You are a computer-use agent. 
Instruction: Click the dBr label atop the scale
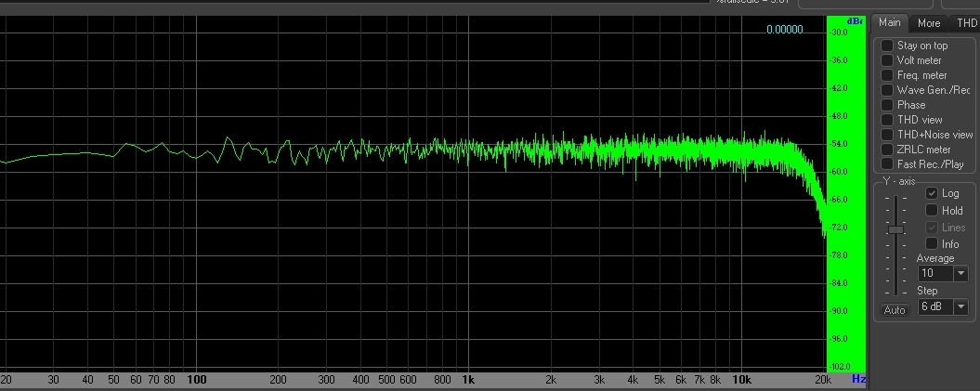(x=855, y=21)
